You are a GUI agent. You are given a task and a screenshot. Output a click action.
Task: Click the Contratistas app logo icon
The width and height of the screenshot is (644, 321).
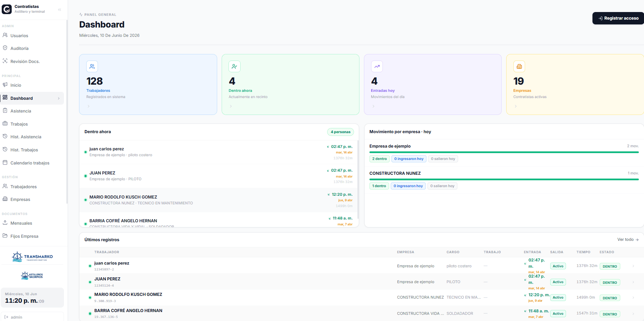(x=7, y=9)
